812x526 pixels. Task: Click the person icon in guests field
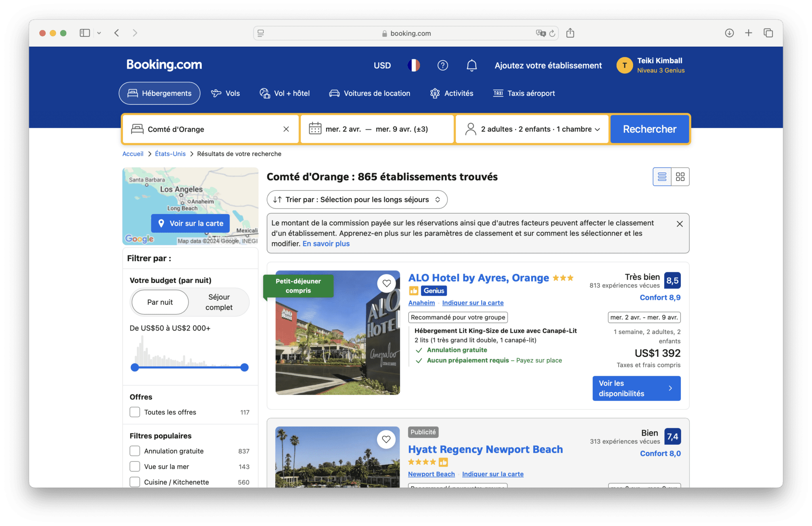click(471, 129)
